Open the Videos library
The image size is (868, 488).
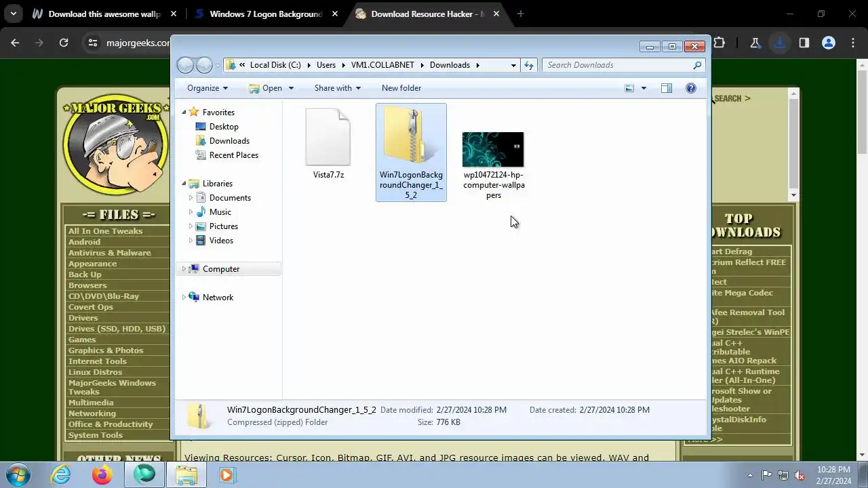click(221, 241)
